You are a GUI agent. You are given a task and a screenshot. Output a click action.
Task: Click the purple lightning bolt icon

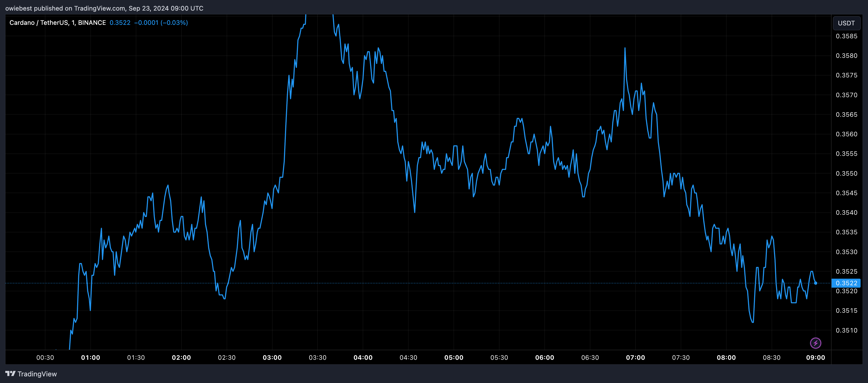tap(815, 343)
